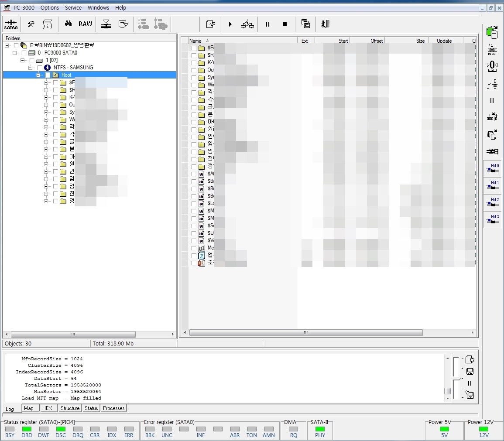The height and width of the screenshot is (441, 504).
Task: Check the Root folder checkbox
Action: [48, 75]
